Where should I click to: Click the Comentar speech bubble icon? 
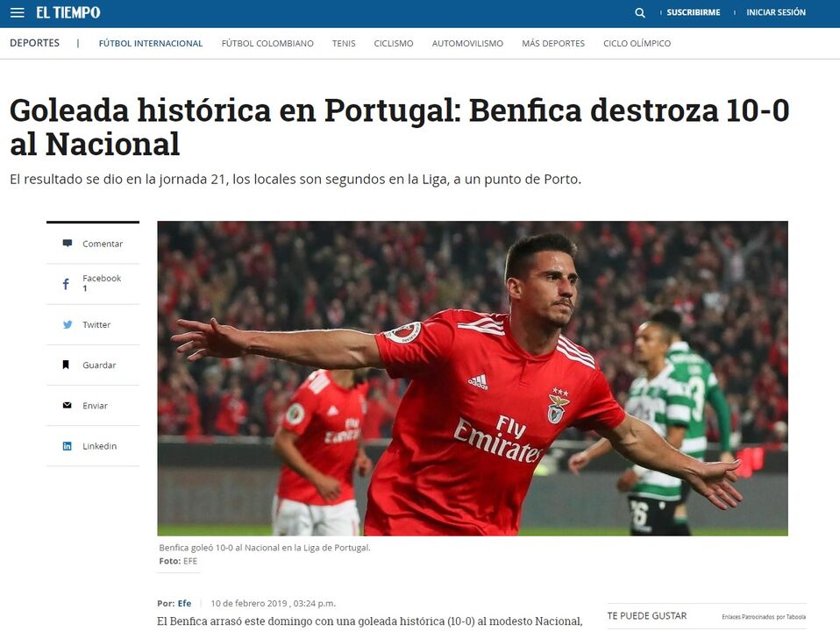pyautogui.click(x=67, y=243)
